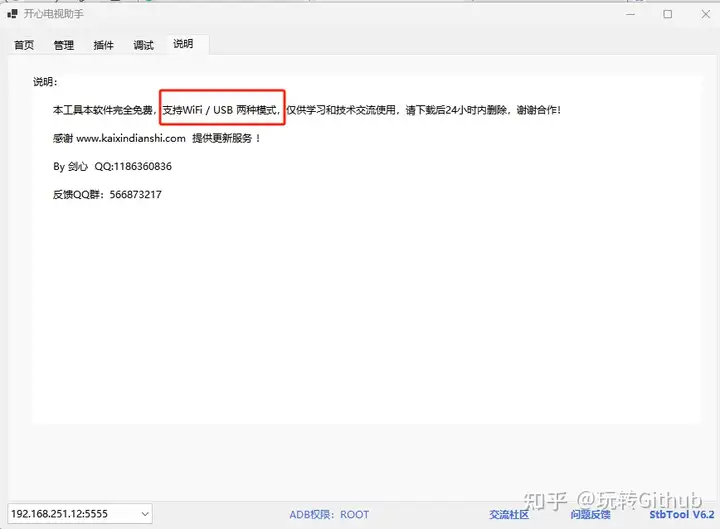Click the QQ:1186360836 author contact text
The image size is (720, 529).
point(133,166)
